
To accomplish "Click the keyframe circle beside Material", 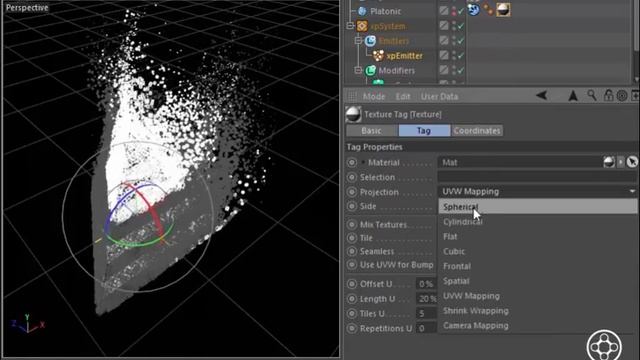I will (352, 162).
